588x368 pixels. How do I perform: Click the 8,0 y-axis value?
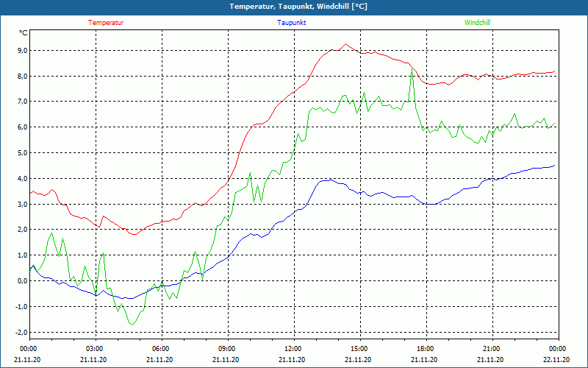pos(23,76)
